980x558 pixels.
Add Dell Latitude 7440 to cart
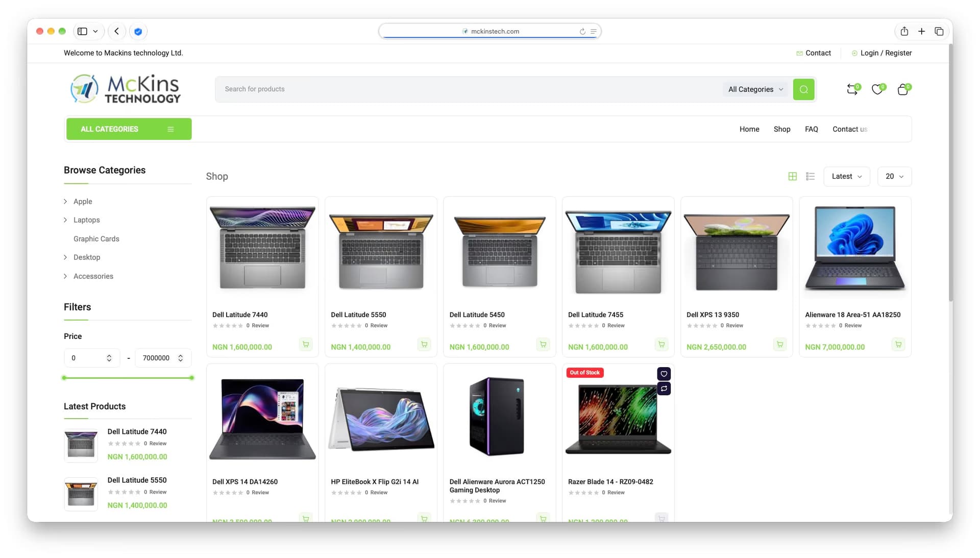click(306, 344)
